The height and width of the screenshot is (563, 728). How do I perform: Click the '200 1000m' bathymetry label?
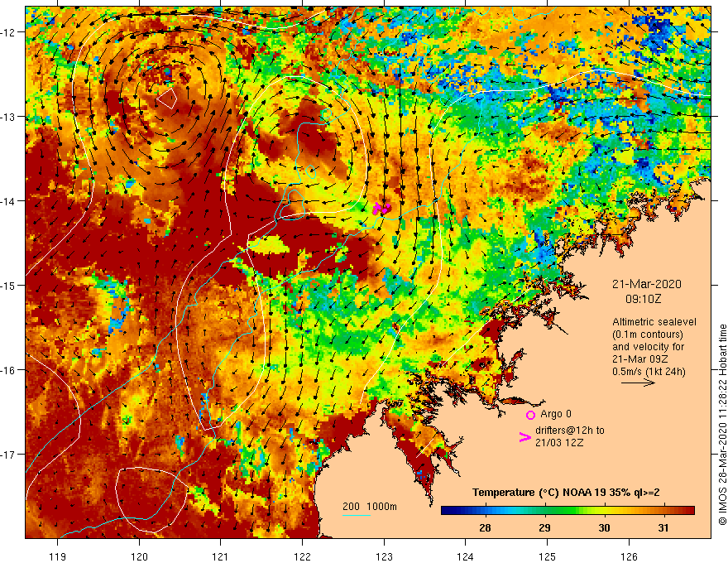point(370,507)
